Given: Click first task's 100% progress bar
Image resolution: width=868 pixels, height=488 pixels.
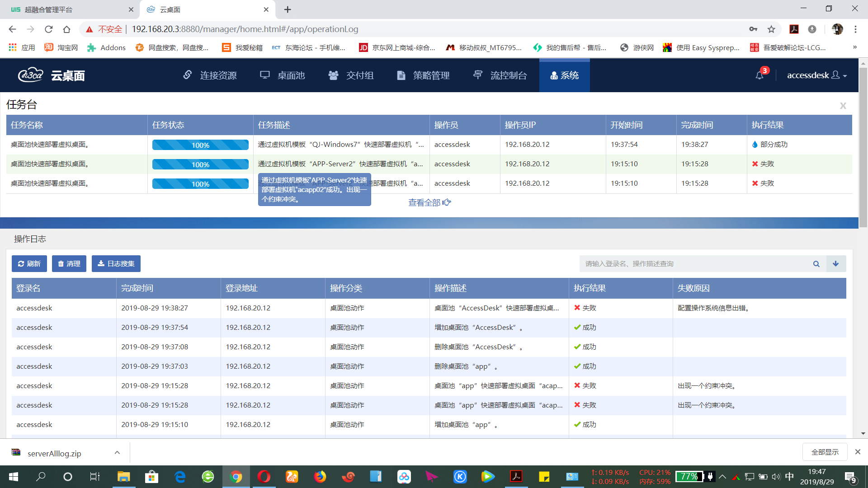Looking at the screenshot, I should coord(200,145).
